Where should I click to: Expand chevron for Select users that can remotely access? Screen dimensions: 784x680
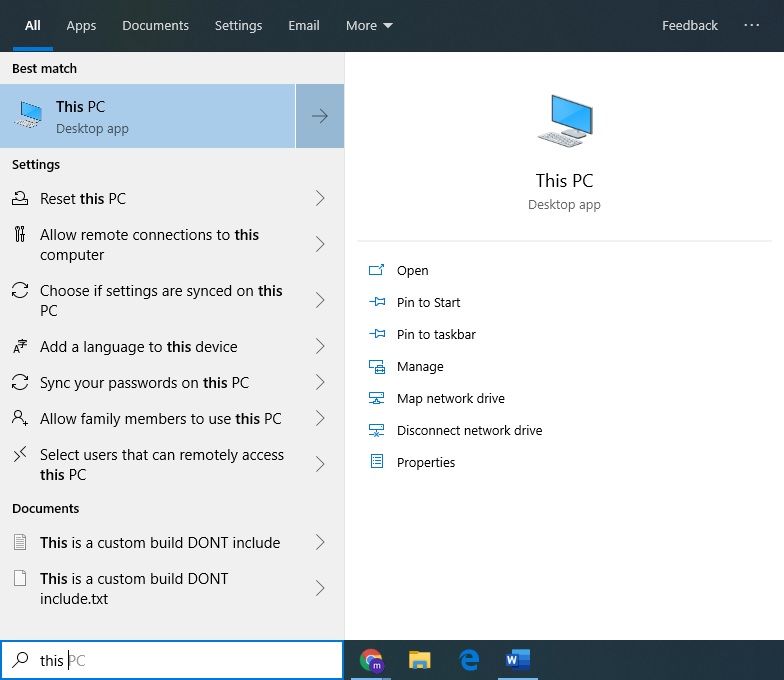[320, 464]
